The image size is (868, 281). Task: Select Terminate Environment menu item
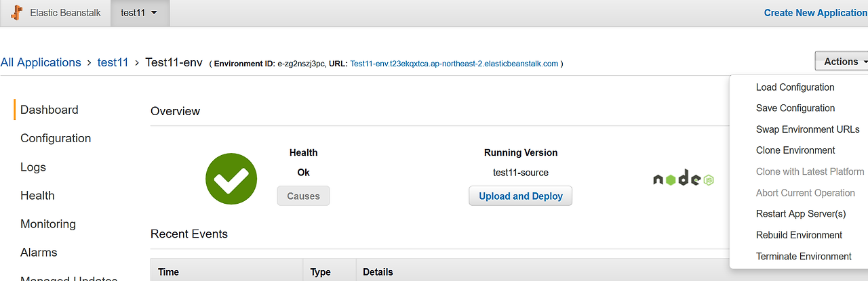click(x=804, y=257)
